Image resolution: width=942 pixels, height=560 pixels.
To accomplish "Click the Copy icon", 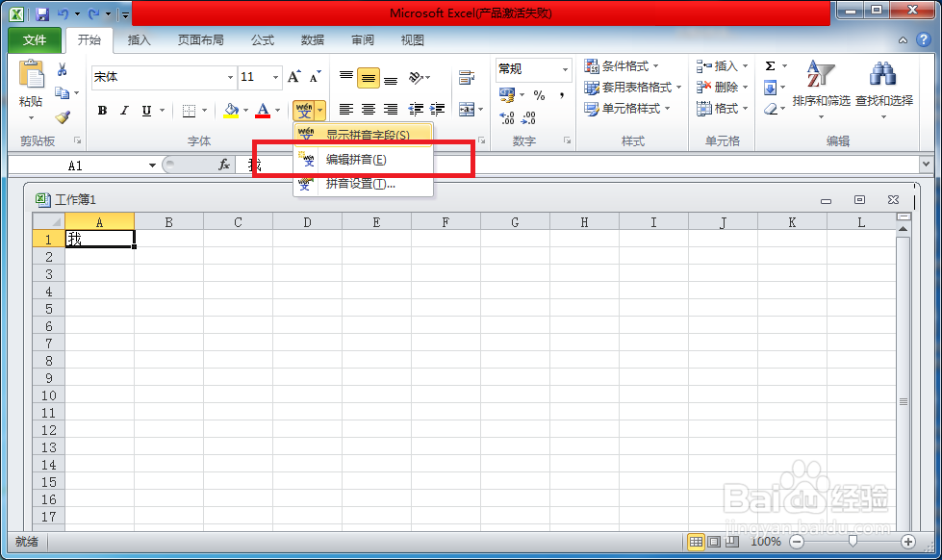I will pos(63,92).
